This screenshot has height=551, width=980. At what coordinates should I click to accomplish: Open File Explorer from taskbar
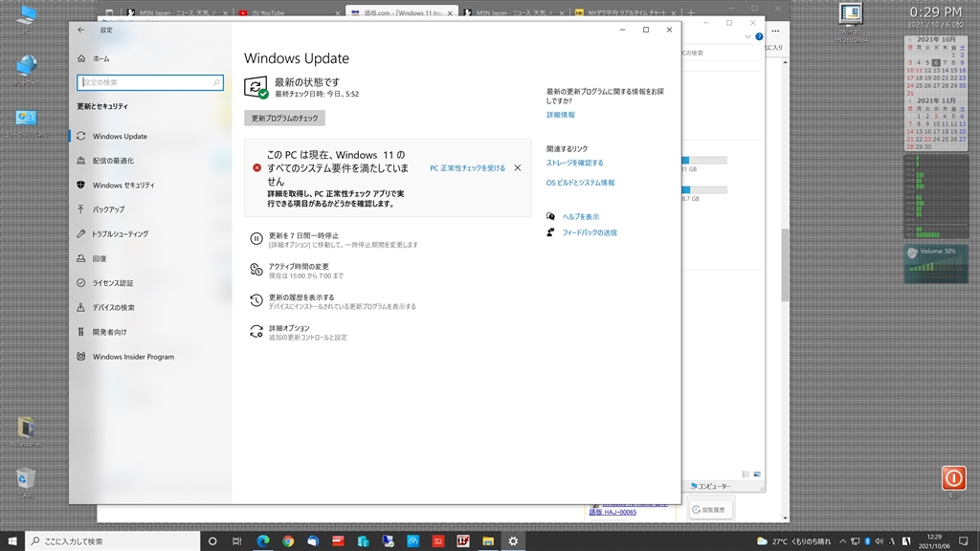click(488, 541)
